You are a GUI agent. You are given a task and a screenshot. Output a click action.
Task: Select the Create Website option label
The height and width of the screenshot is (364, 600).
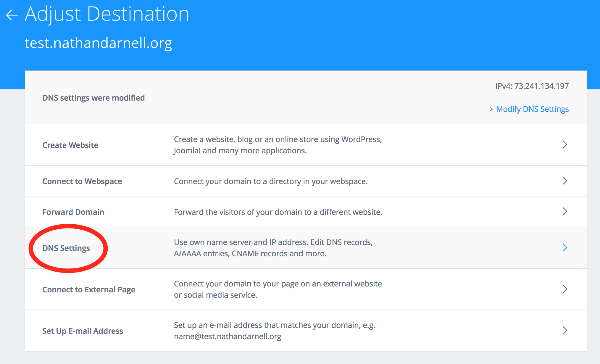(70, 145)
